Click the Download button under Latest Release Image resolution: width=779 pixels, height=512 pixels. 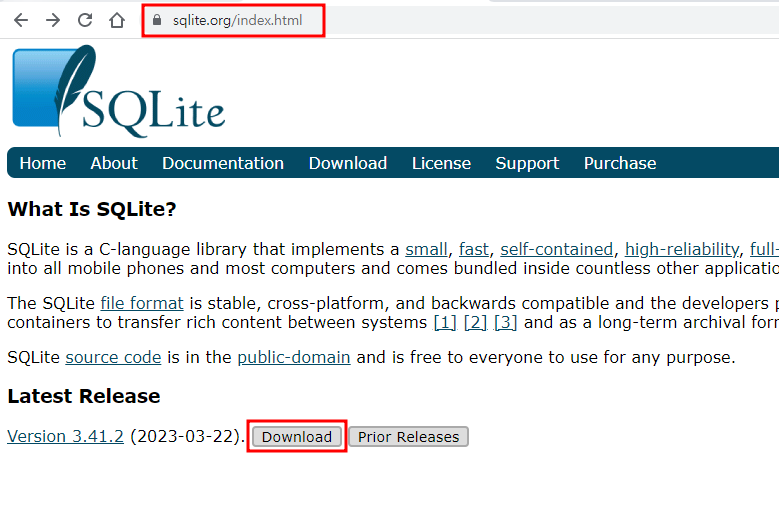coord(297,437)
